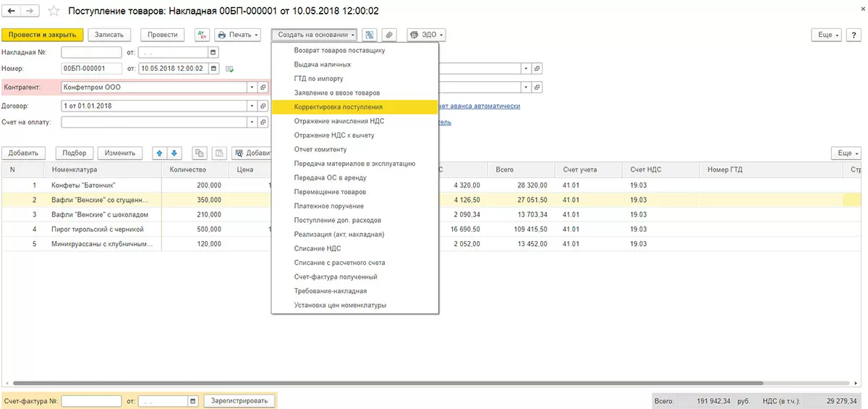Expand the Договор dropdown list
The image size is (868, 409).
click(x=252, y=106)
